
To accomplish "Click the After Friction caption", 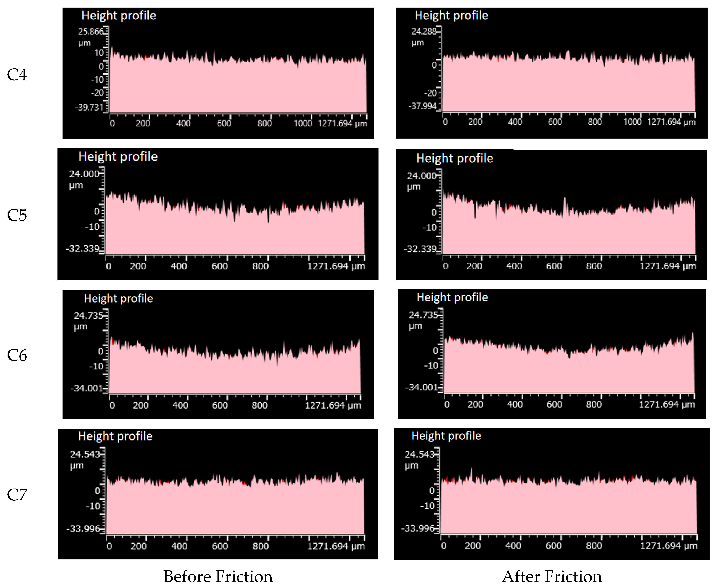I will coord(552,576).
